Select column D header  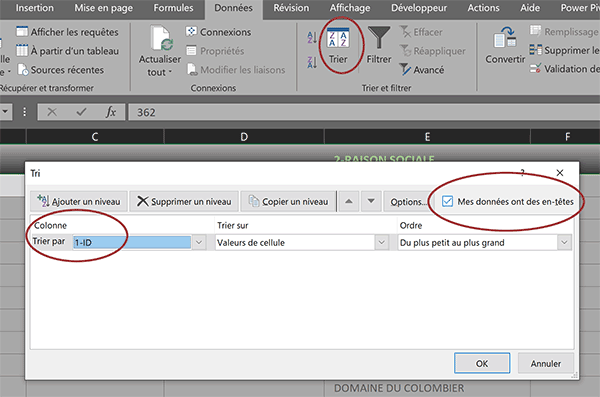click(244, 137)
